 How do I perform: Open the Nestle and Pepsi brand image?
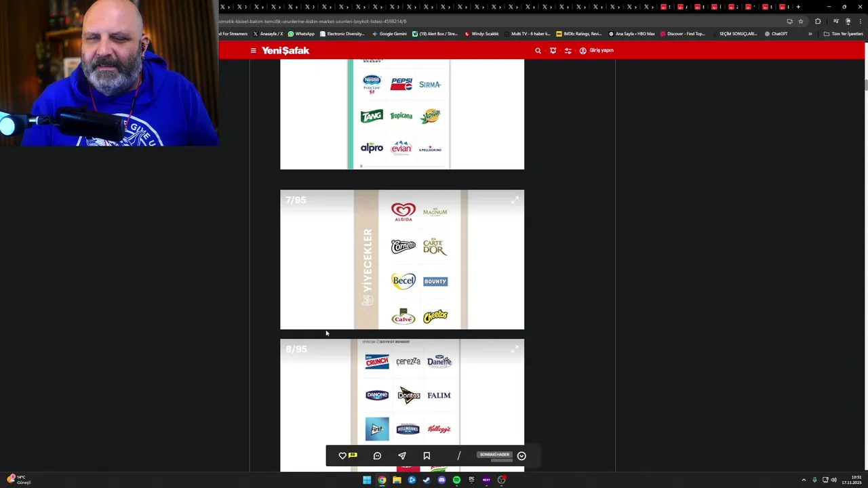402,114
